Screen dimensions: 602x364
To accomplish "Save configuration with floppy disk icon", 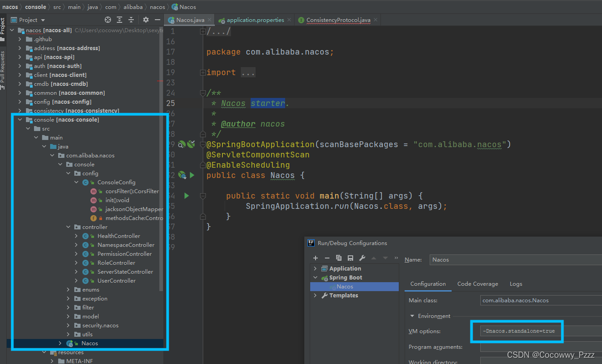I will 350,258.
